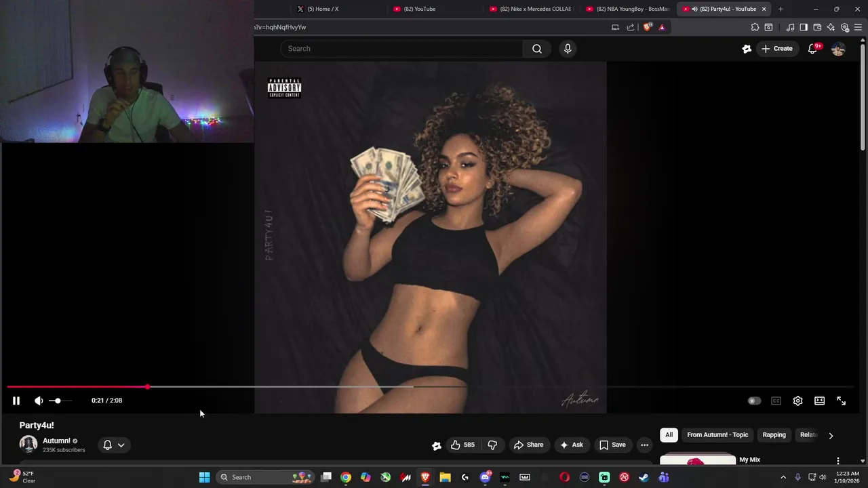Open video player settings gear
This screenshot has width=868, height=488.
(x=797, y=401)
